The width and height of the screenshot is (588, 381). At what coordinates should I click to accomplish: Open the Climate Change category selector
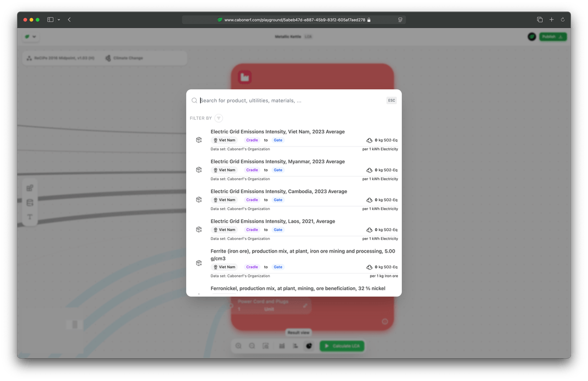click(x=124, y=58)
